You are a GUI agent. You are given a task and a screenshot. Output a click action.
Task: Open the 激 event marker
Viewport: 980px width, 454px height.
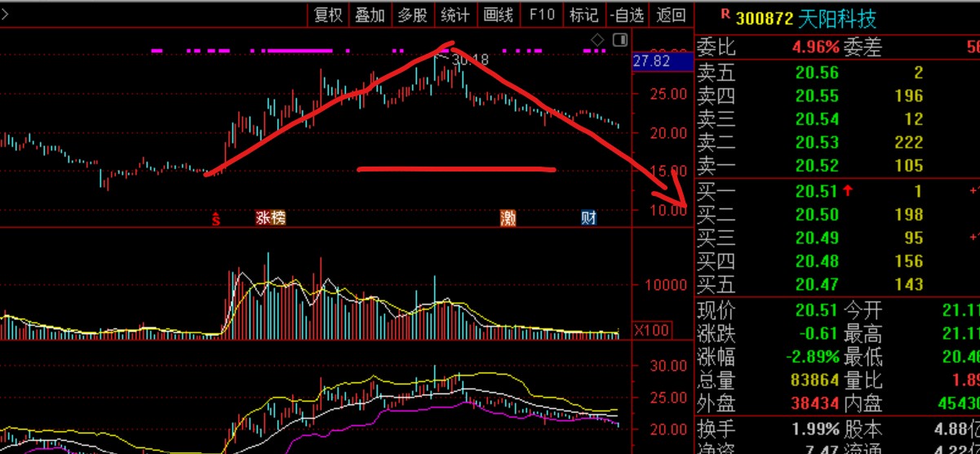(x=508, y=218)
